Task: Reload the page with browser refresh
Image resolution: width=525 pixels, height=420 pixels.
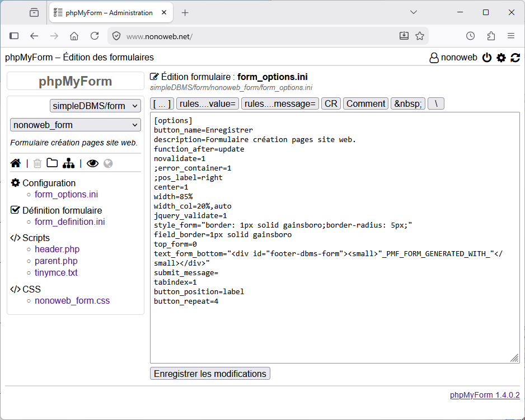Action: click(95, 36)
